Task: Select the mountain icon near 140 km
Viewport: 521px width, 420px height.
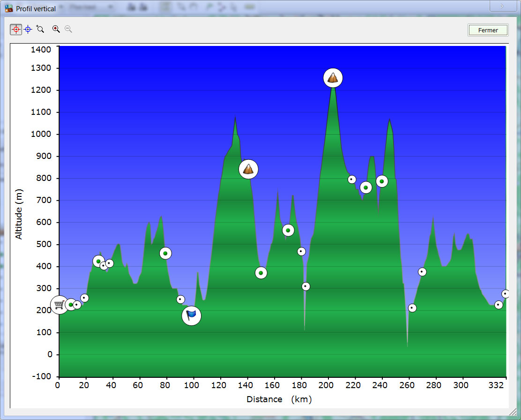Action: pos(248,169)
